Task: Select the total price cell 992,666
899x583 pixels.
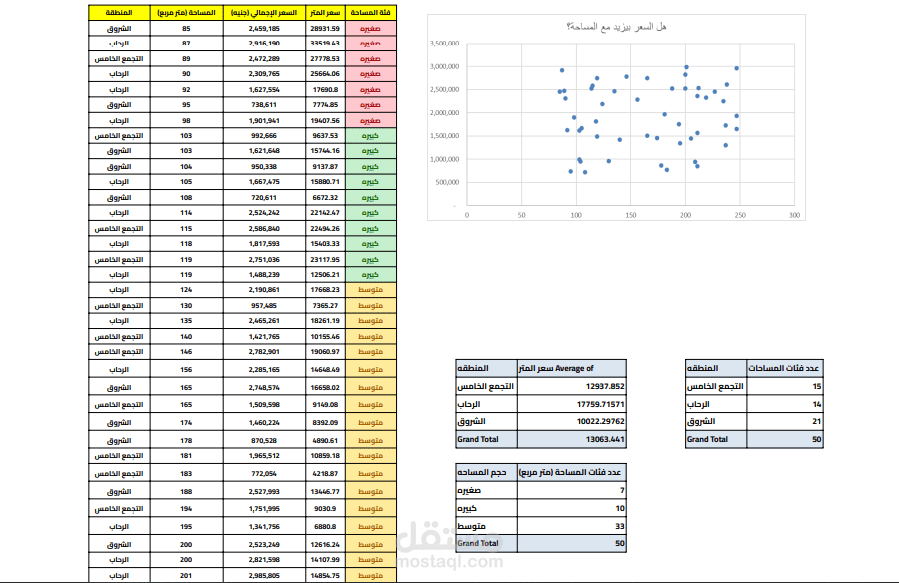Action: pyautogui.click(x=264, y=136)
